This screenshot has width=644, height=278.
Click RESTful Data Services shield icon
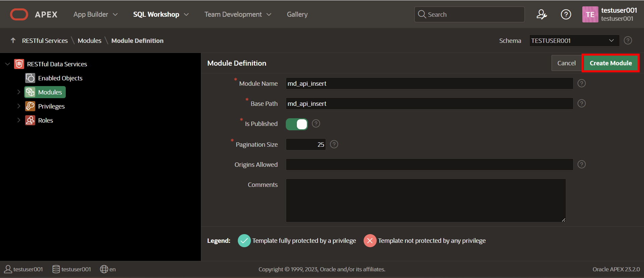(x=19, y=64)
